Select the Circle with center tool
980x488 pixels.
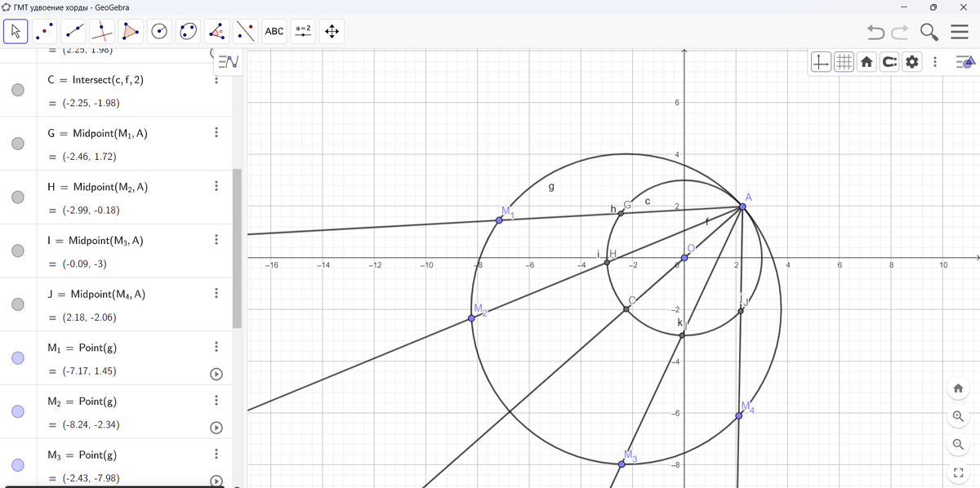160,31
